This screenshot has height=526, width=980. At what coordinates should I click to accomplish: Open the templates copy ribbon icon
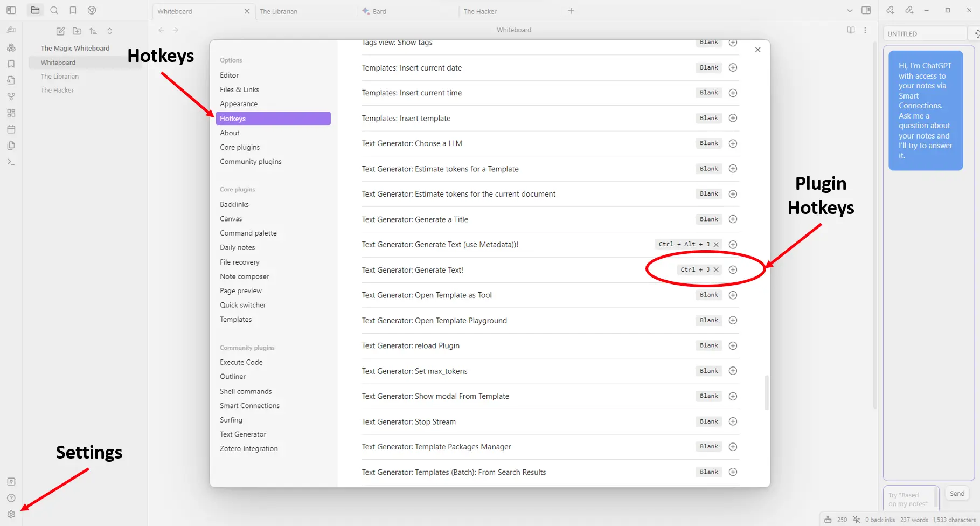[x=11, y=146]
